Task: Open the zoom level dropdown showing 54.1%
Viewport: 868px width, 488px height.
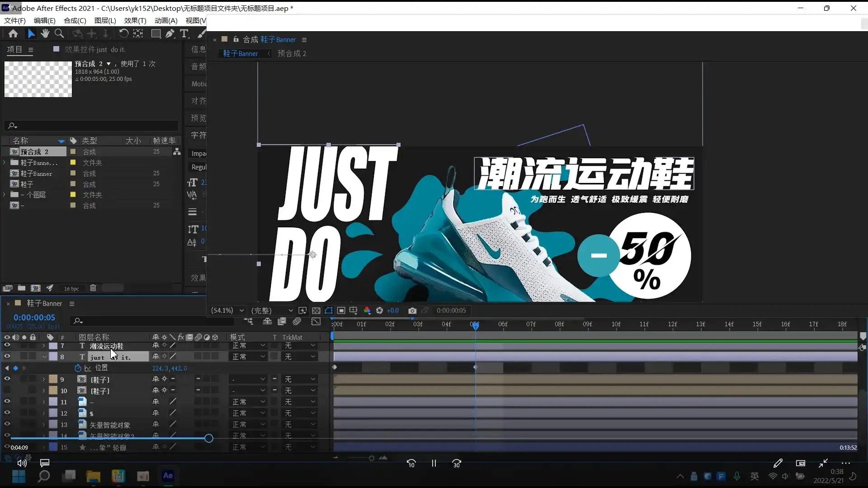Action: click(227, 310)
